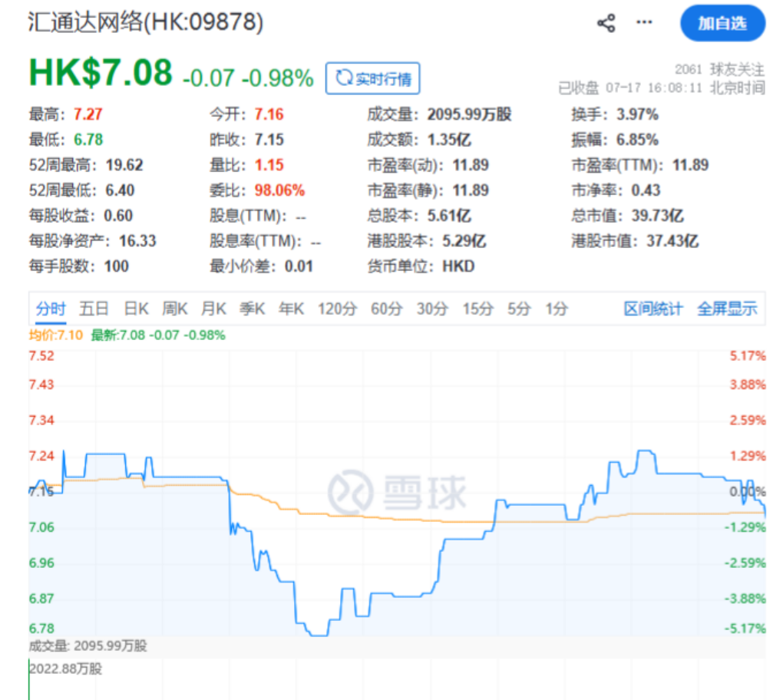The width and height of the screenshot is (783, 700).
Task: Click the 港股市值 value 37.43亿
Action: (x=672, y=241)
